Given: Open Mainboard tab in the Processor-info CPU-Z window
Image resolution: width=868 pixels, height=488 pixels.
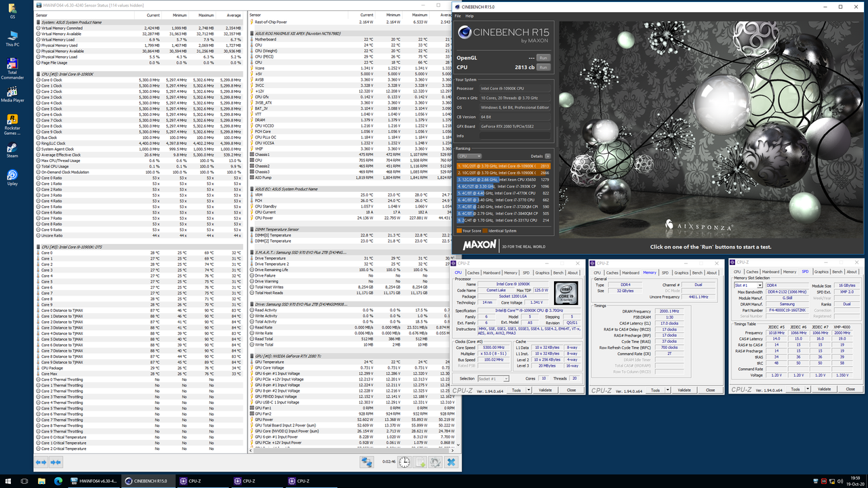Looking at the screenshot, I should point(492,272).
